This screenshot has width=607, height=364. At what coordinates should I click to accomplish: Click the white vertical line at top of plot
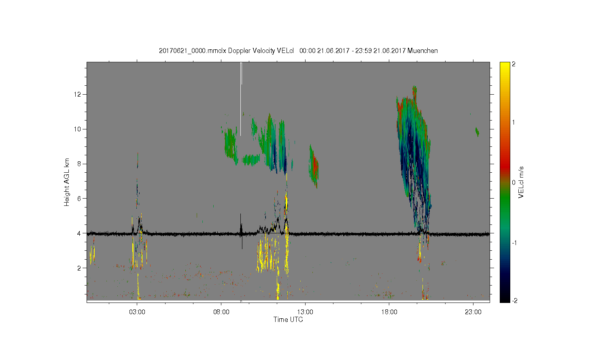coord(241,99)
